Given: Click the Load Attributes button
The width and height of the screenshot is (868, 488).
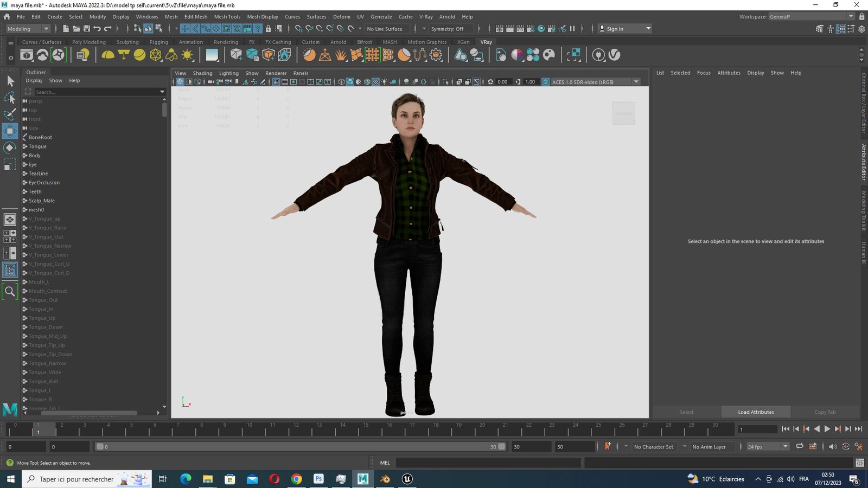Looking at the screenshot, I should coord(756,412).
